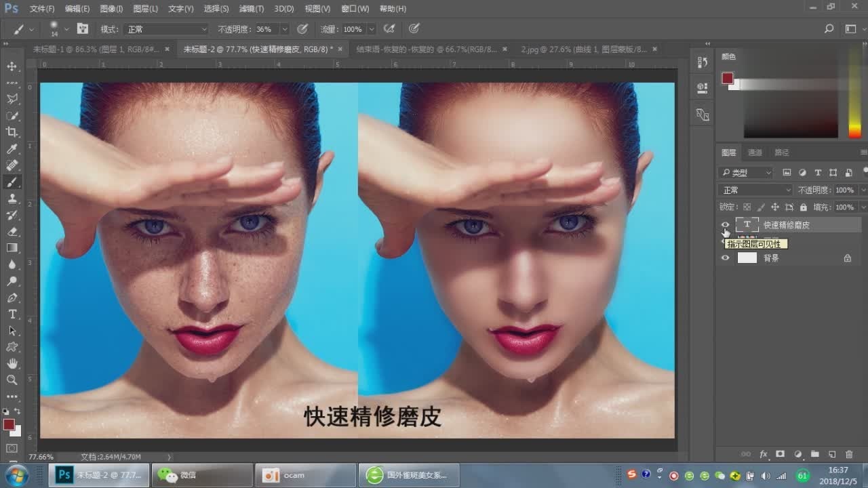
Task: Click the search icon in options bar
Action: coord(829,29)
